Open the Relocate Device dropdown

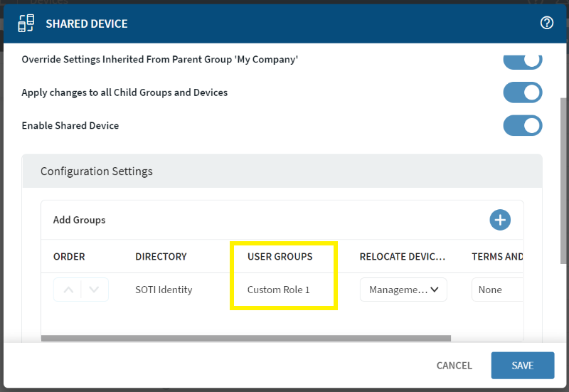[403, 290]
